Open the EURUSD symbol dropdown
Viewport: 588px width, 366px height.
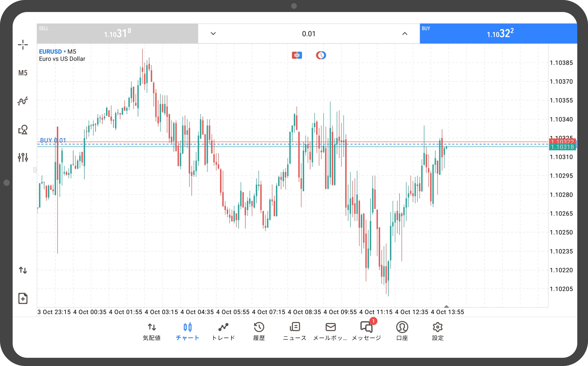[52, 52]
